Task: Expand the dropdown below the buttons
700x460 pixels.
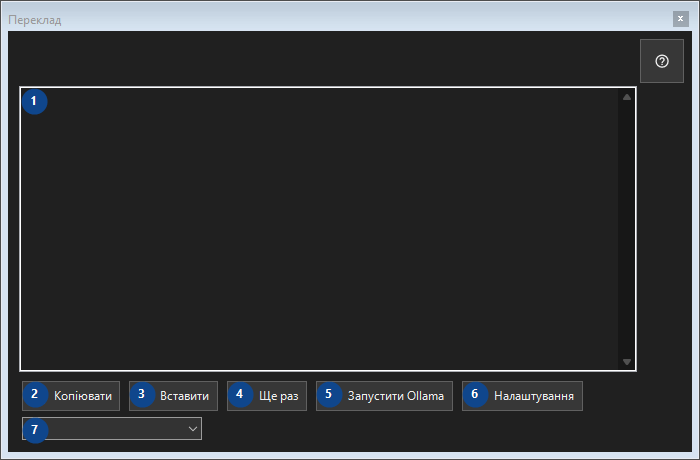Action: point(112,429)
